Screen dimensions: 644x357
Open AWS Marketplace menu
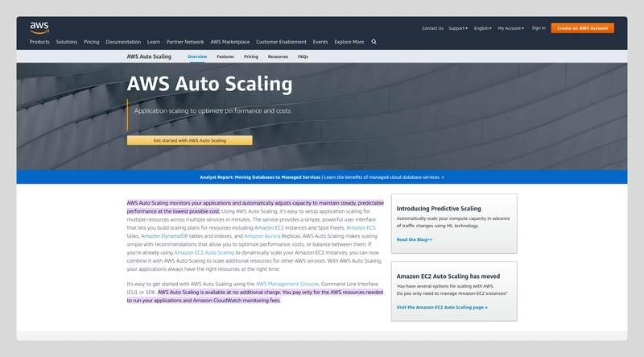(230, 42)
